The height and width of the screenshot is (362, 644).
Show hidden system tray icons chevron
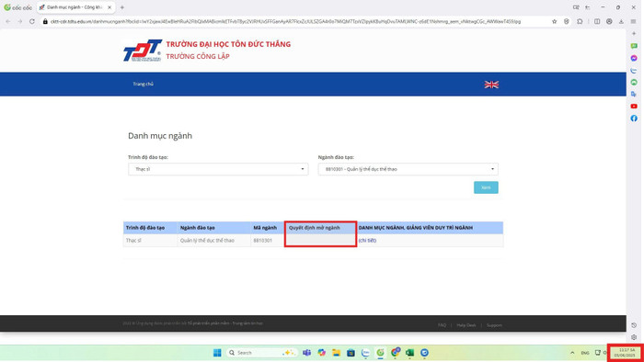click(x=572, y=353)
